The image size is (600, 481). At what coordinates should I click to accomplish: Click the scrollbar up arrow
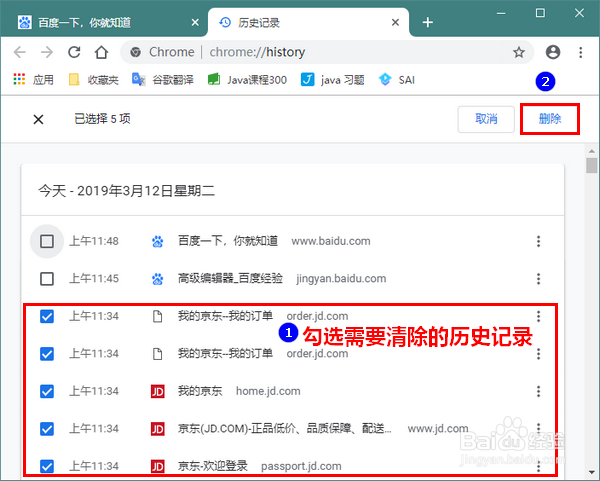click(592, 151)
